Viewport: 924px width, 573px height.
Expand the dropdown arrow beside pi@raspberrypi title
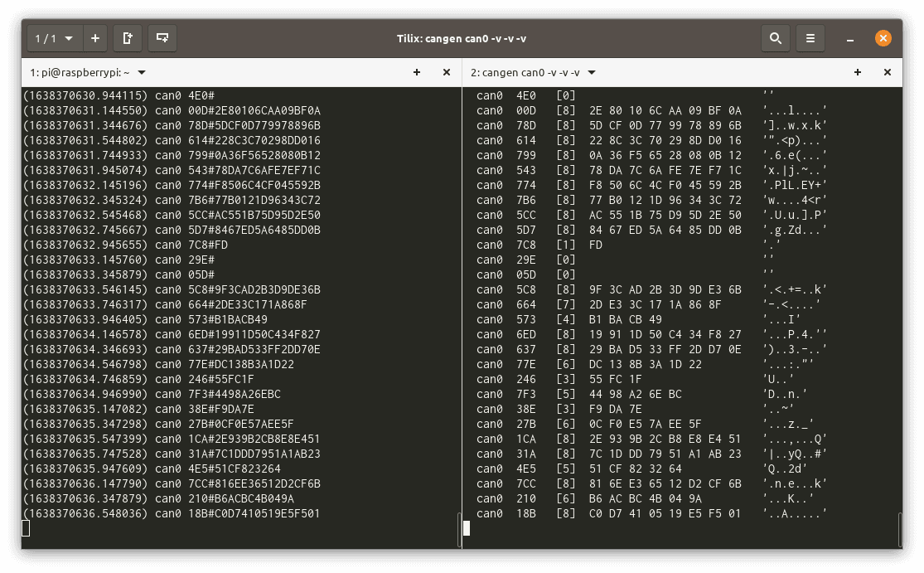(142, 72)
